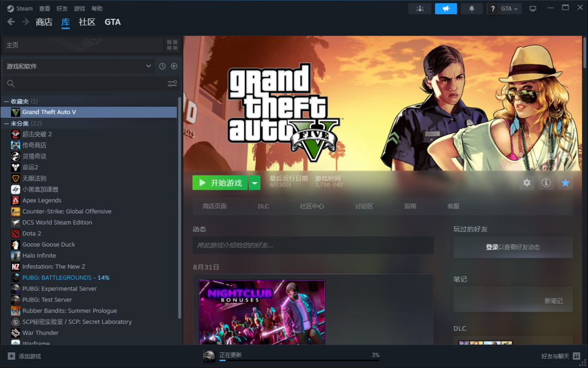
Task: Toggle the favorite star icon
Action: 565,183
